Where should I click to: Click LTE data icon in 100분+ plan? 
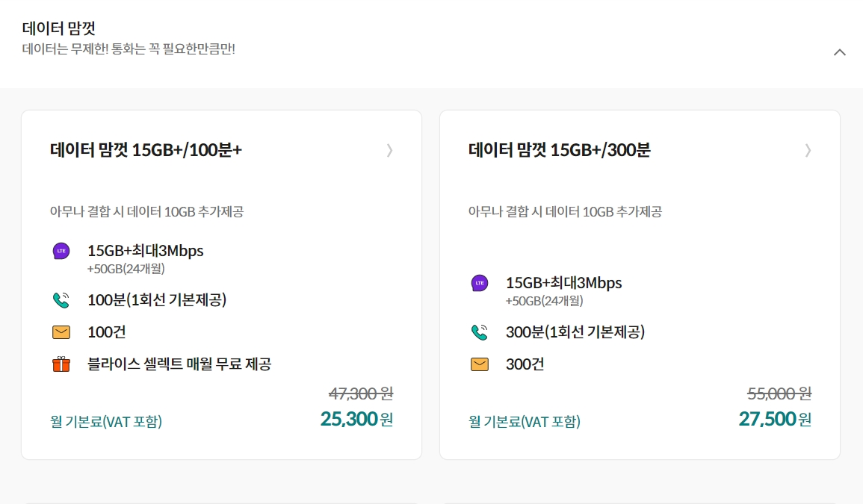(61, 251)
